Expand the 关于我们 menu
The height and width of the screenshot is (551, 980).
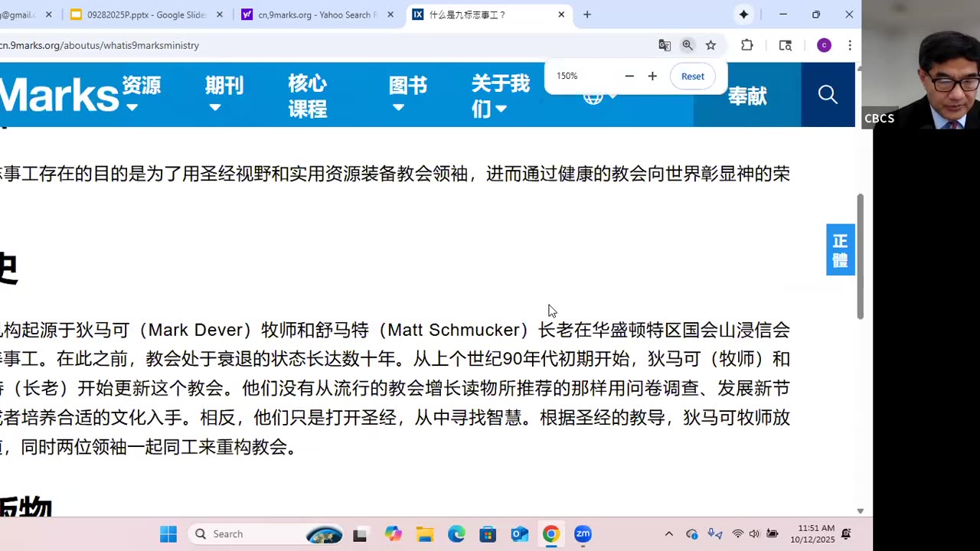pyautogui.click(x=500, y=96)
